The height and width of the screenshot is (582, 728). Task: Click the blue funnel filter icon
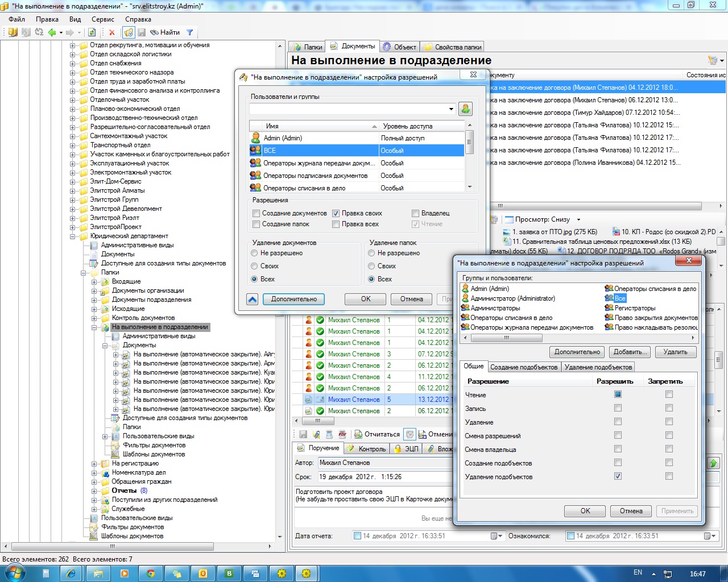pyautogui.click(x=190, y=32)
